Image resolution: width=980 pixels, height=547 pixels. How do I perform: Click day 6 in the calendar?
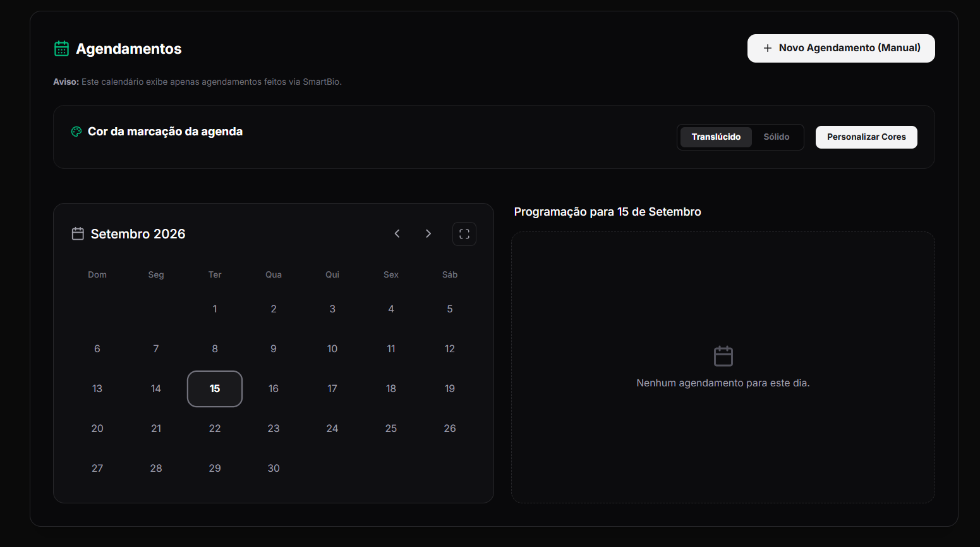(97, 349)
